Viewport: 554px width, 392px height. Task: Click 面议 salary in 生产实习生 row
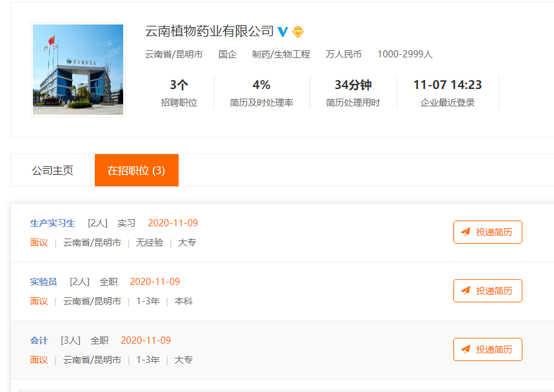tap(39, 242)
